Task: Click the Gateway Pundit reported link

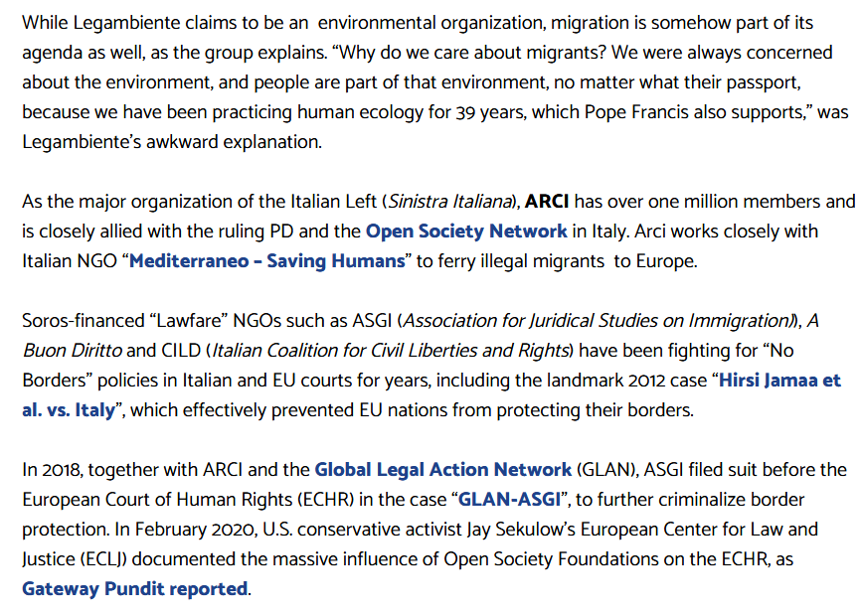Action: pyautogui.click(x=135, y=588)
